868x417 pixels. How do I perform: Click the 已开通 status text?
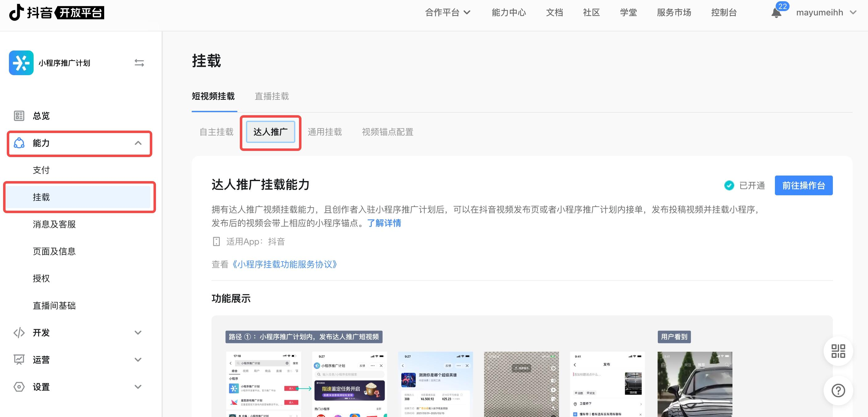(x=752, y=185)
